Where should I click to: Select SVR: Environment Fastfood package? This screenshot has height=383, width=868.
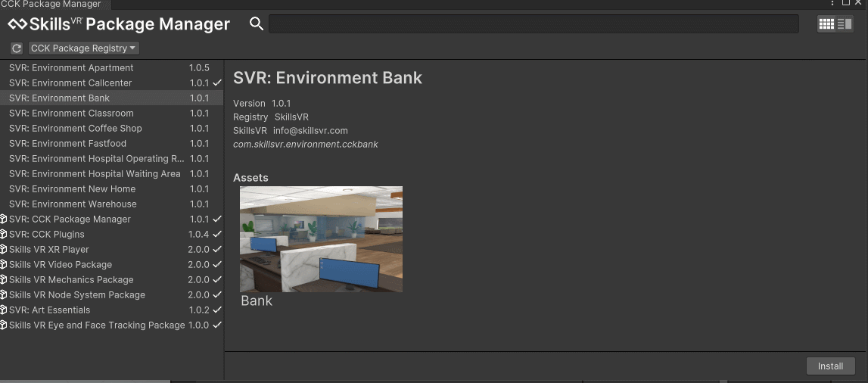tap(111, 143)
